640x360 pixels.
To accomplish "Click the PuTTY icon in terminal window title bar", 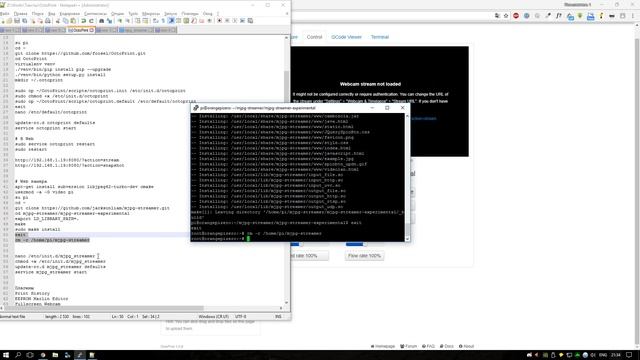I will point(196,108).
